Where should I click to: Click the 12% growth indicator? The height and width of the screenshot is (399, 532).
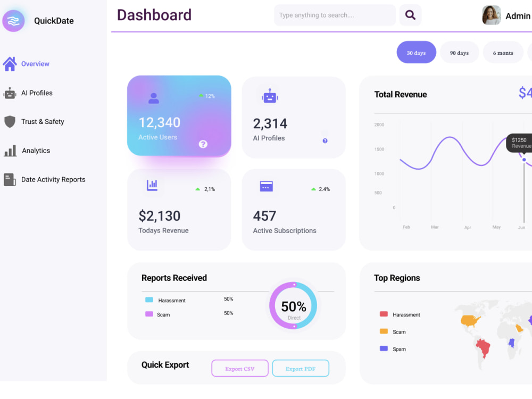207,96
